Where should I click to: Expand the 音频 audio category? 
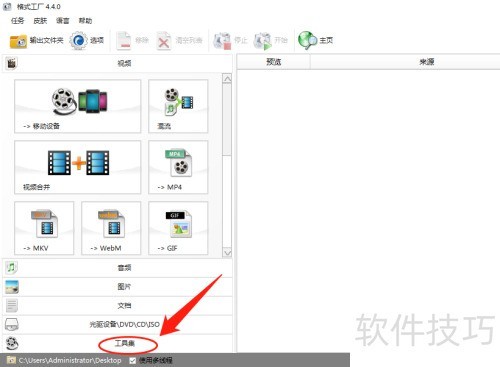click(x=117, y=268)
